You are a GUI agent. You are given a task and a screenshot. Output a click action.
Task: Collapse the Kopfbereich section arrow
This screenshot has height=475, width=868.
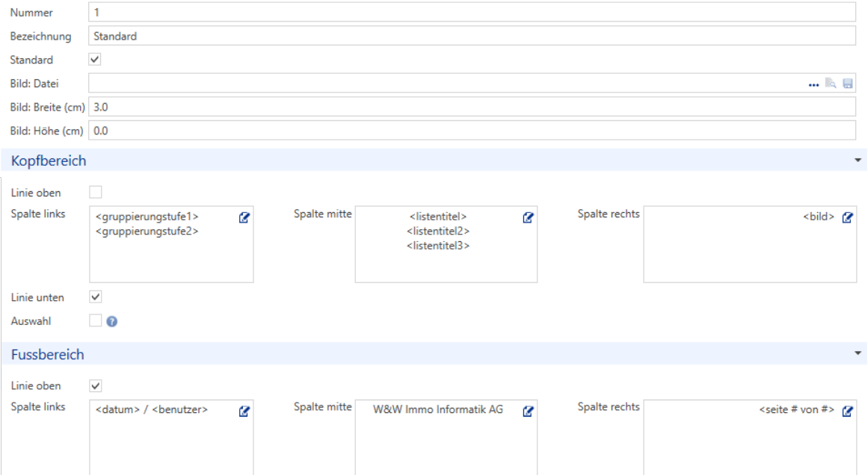coord(858,161)
